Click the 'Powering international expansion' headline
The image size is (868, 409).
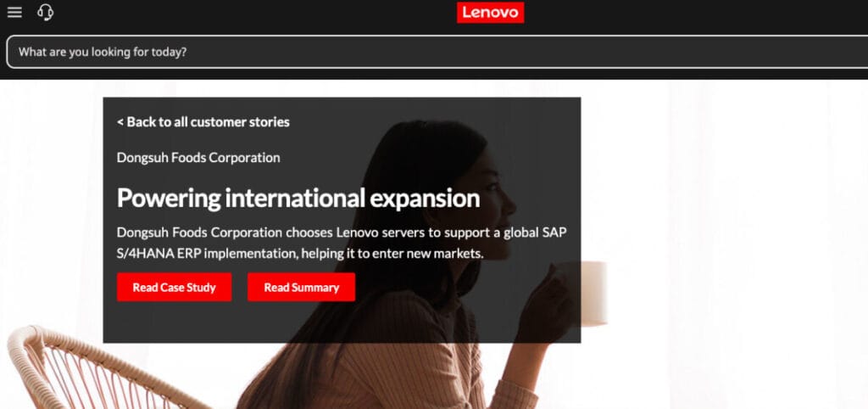pos(298,198)
